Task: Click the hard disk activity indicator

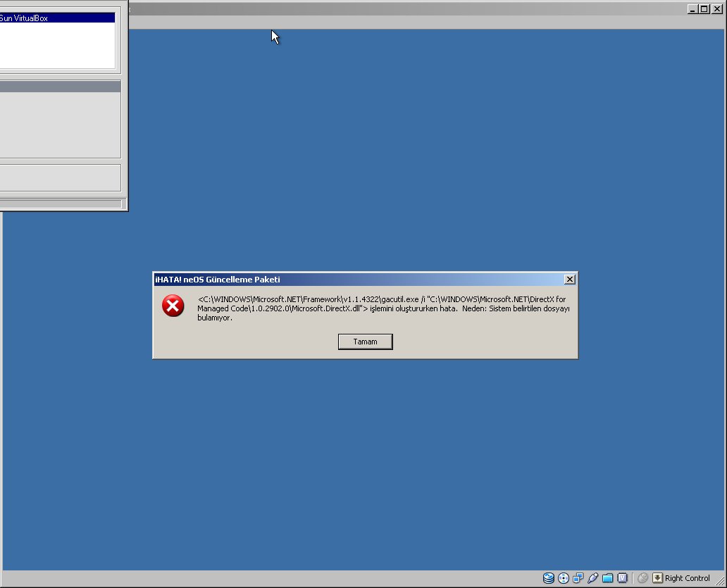Action: (x=549, y=578)
